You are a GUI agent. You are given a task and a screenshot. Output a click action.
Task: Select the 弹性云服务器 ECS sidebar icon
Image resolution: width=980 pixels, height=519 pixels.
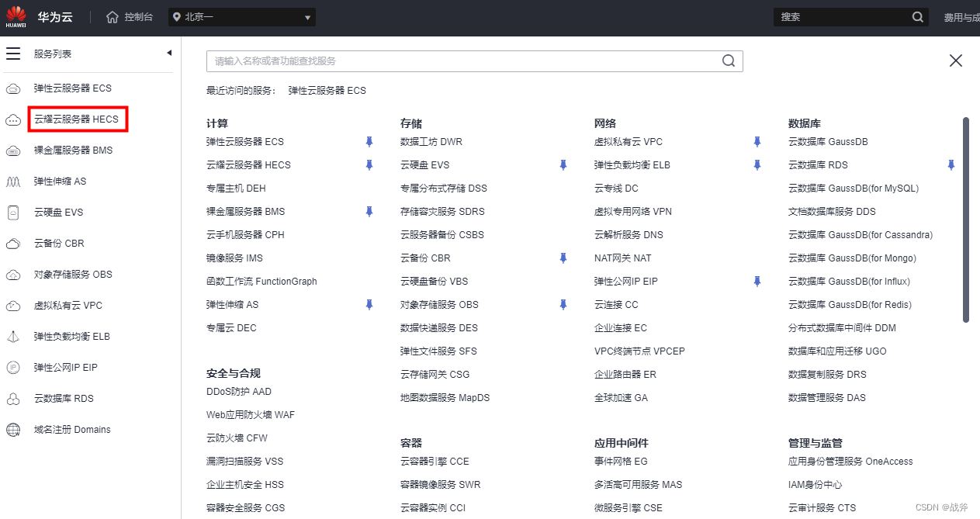[x=13, y=88]
